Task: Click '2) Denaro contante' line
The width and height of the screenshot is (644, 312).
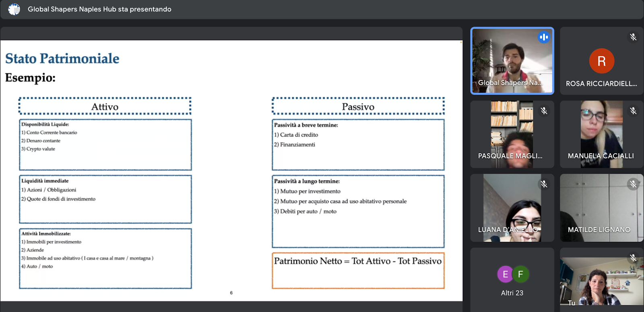Action: click(x=41, y=141)
